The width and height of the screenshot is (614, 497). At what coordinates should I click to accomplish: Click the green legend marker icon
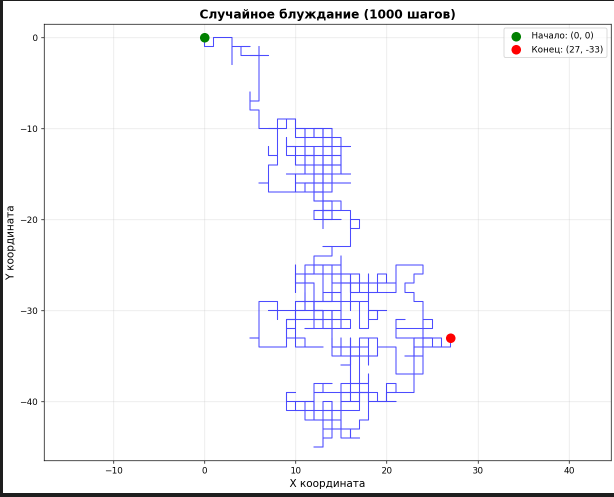tap(516, 36)
